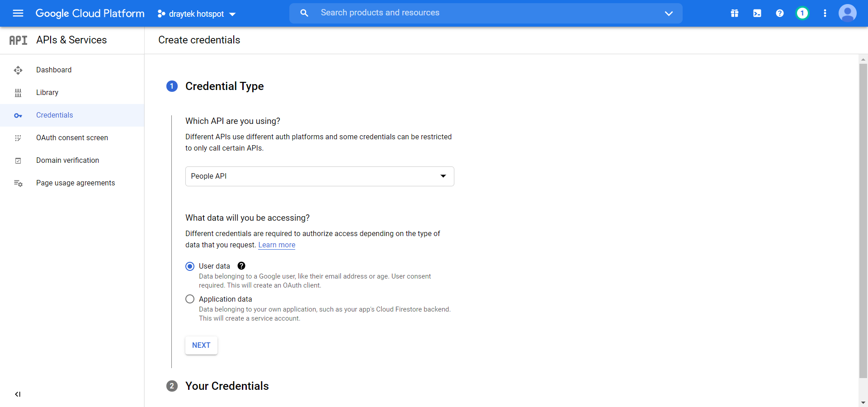
Task: Open APIs & Services heading
Action: (71, 40)
